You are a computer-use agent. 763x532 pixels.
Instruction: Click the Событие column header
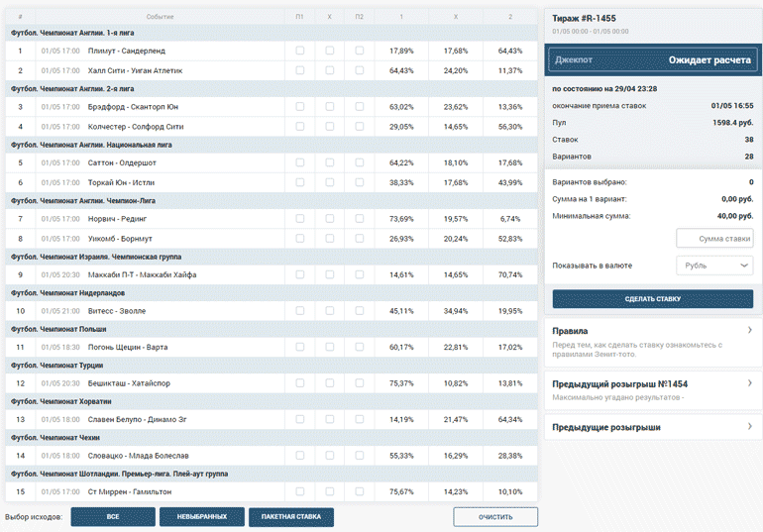point(160,17)
